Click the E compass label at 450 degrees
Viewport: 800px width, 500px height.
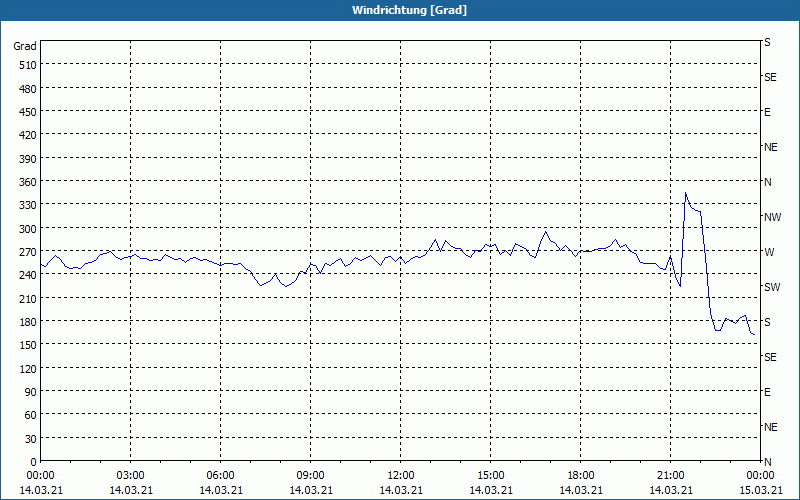coord(767,112)
